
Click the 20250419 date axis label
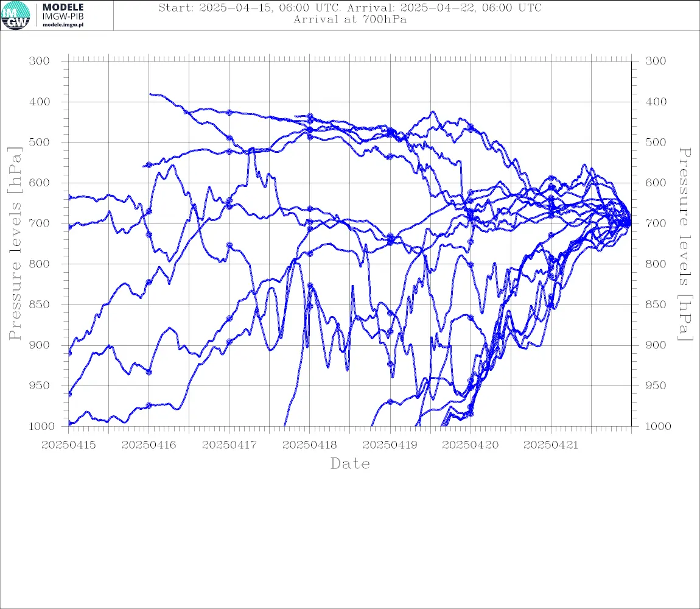click(x=390, y=445)
